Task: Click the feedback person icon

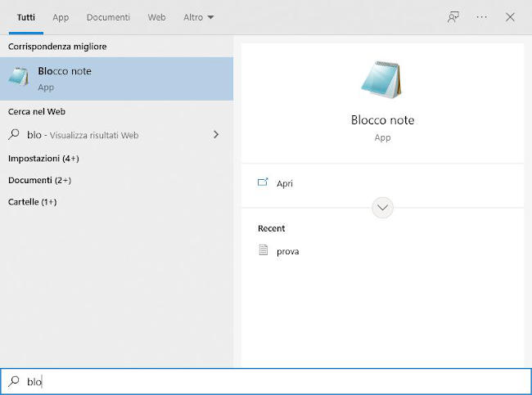Action: click(453, 17)
